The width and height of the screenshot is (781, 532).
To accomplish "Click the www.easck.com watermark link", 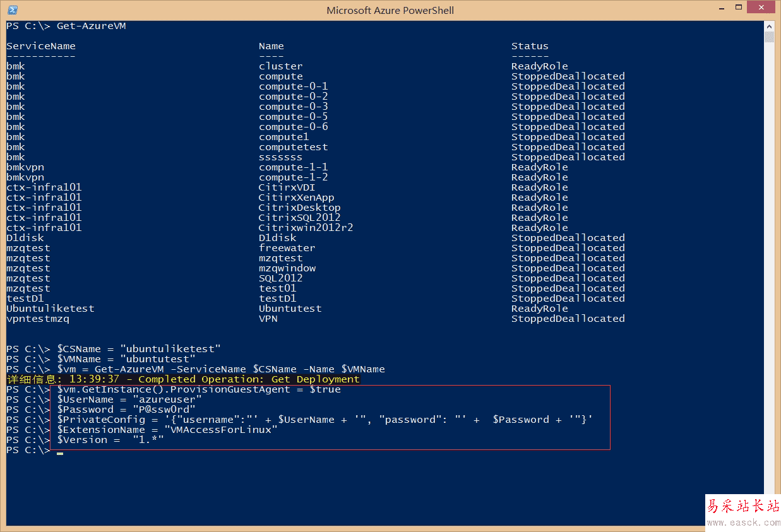I will (743, 523).
